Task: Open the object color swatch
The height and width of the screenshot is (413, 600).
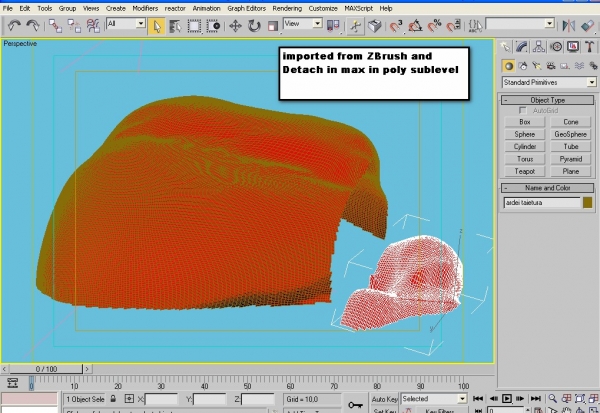Action: tap(588, 202)
